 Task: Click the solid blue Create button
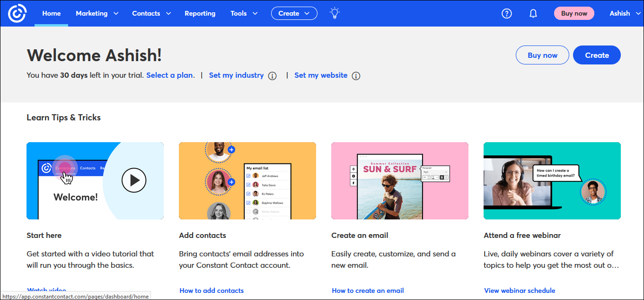coord(597,55)
